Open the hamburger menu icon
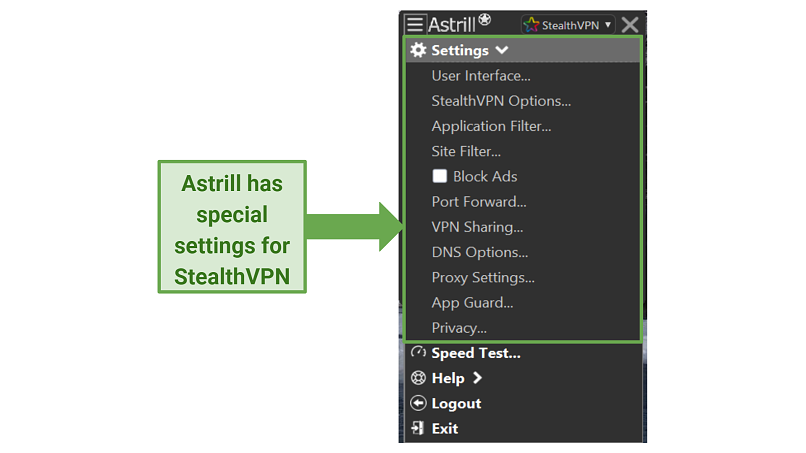The width and height of the screenshot is (806, 453). tap(415, 24)
